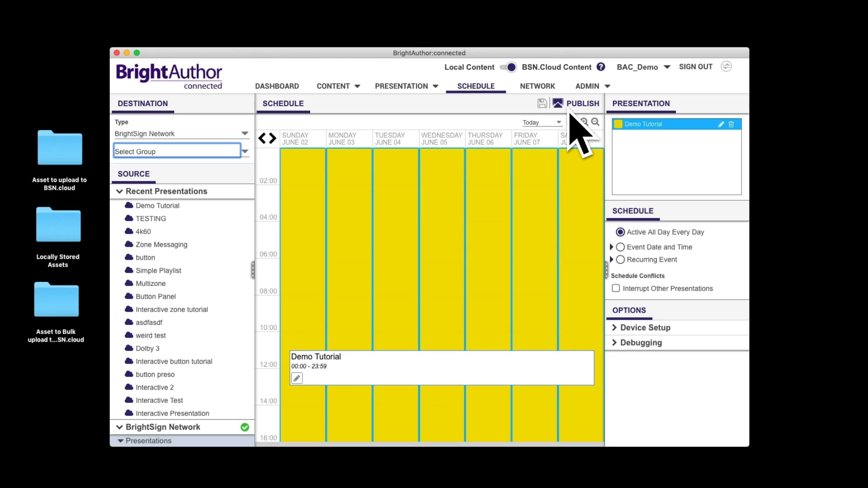Click the PUBLISH button

tap(583, 103)
